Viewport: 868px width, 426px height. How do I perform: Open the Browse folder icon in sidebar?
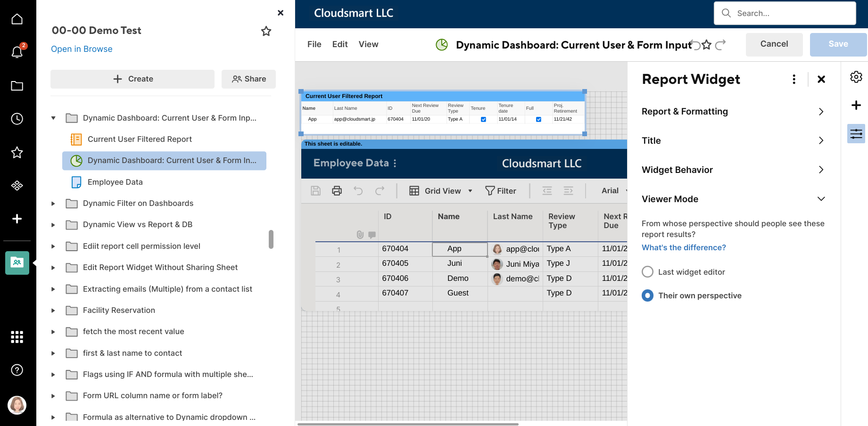pyautogui.click(x=17, y=86)
